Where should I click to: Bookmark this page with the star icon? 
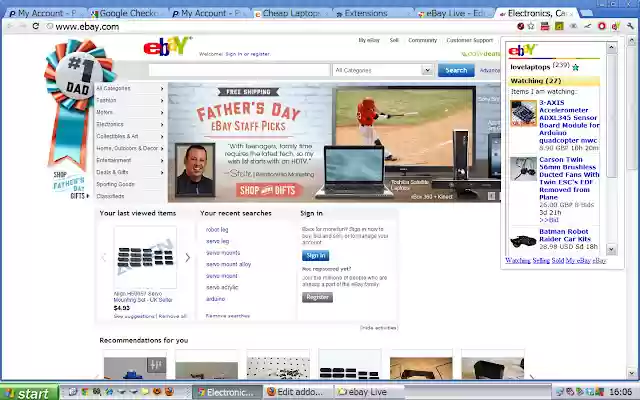(x=531, y=27)
